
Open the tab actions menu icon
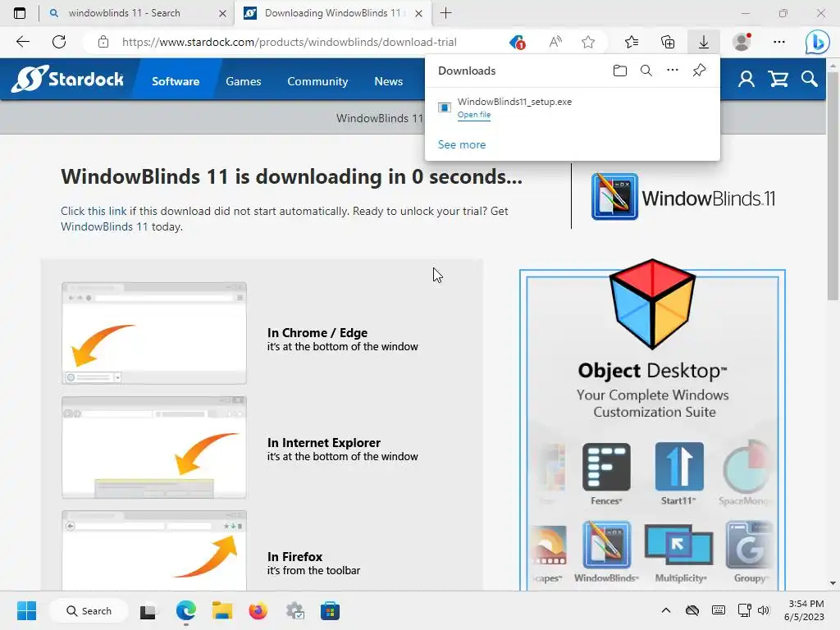pyautogui.click(x=20, y=13)
